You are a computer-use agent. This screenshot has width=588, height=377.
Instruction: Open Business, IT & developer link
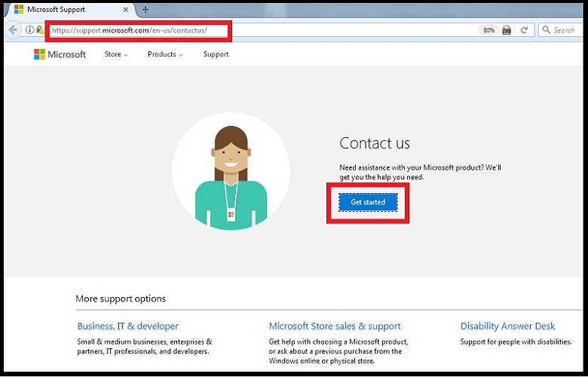pyautogui.click(x=127, y=326)
